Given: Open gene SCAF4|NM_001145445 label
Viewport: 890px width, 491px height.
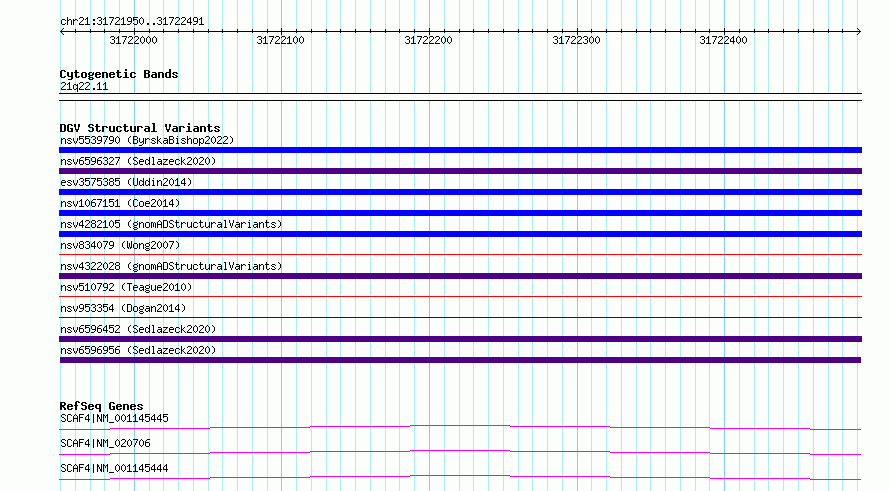Looking at the screenshot, I should [114, 418].
